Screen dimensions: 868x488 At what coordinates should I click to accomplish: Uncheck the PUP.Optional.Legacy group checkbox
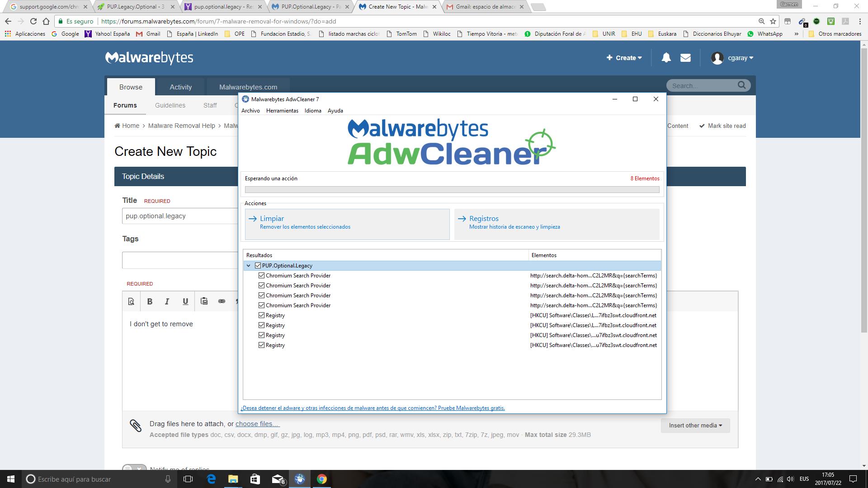click(258, 266)
